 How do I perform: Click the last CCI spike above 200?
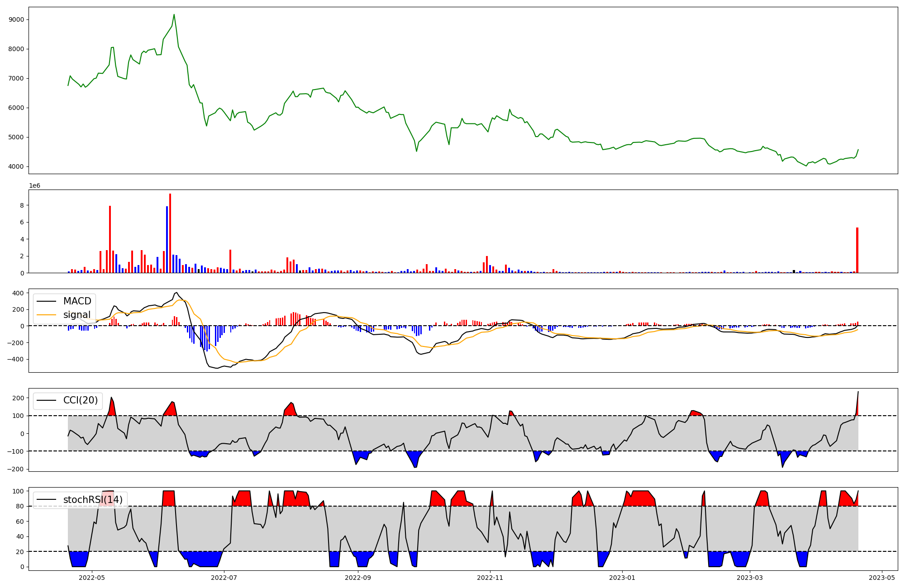(858, 393)
